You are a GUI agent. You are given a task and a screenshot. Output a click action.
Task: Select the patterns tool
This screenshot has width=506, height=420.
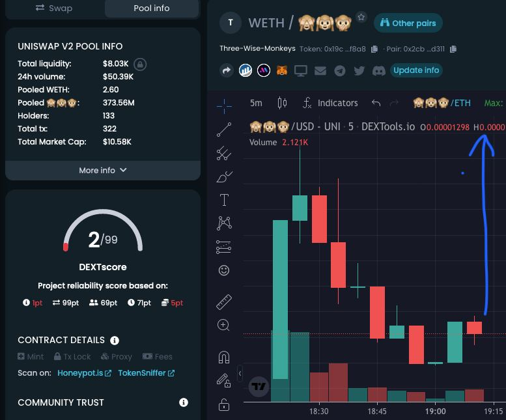224,223
